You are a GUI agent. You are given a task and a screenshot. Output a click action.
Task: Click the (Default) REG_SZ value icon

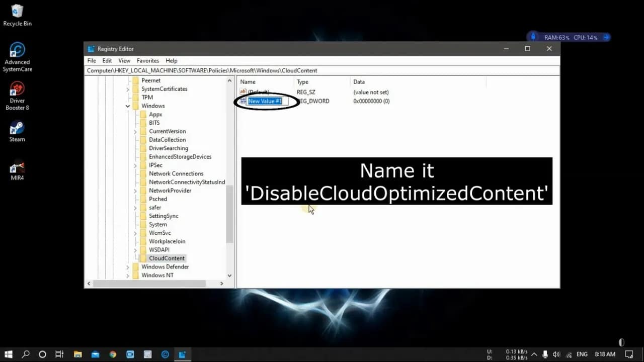[x=244, y=92]
